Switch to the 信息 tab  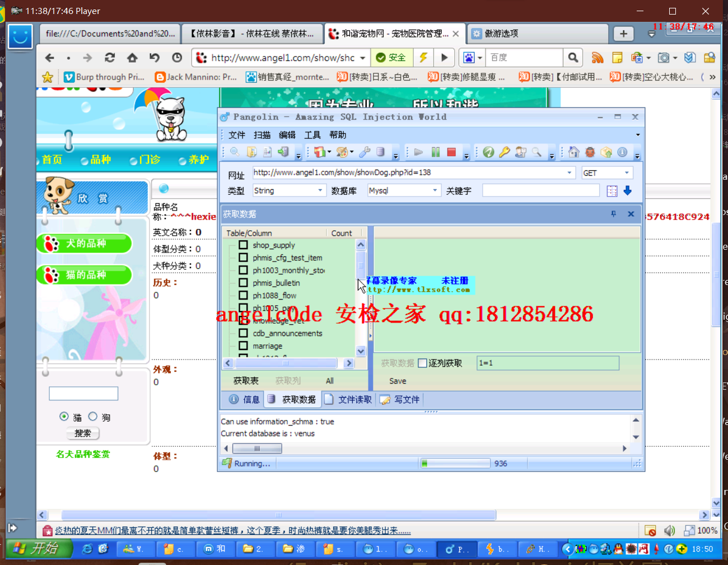pyautogui.click(x=244, y=399)
